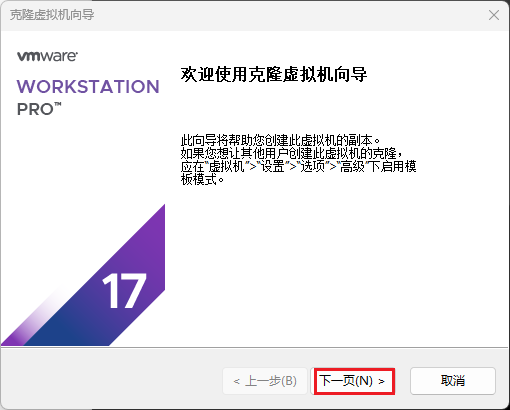Image resolution: width=510 pixels, height=410 pixels.
Task: Click the greyed-out 上一步(B) back button
Action: (x=265, y=381)
